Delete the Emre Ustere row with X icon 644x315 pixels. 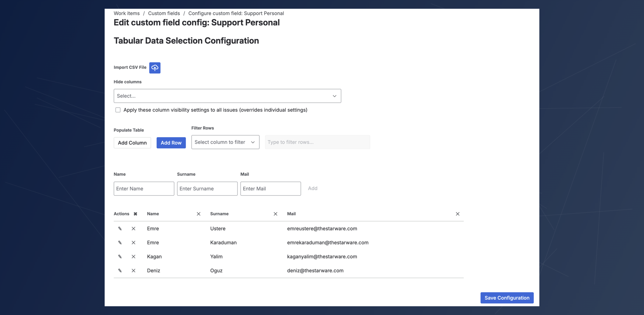[133, 228]
